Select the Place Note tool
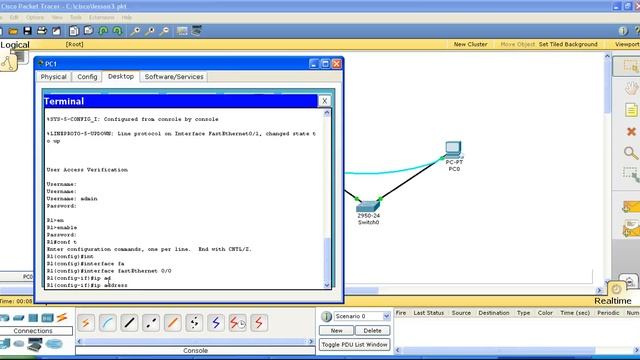640x360 pixels. coord(631,110)
